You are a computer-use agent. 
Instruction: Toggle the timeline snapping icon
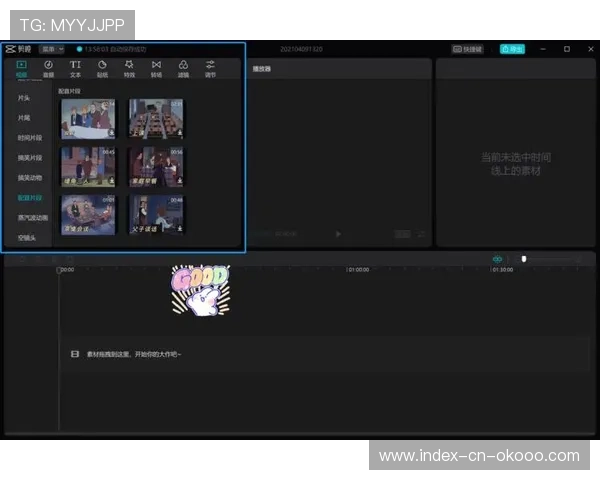(497, 259)
